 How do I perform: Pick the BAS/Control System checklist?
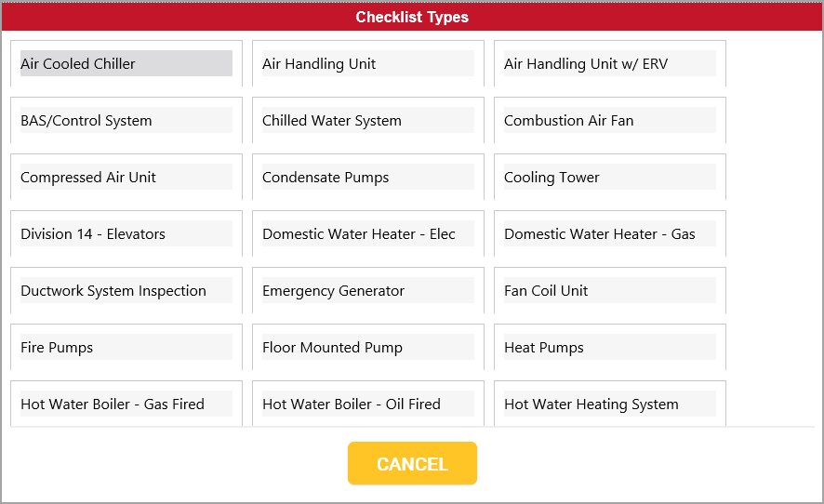126,121
